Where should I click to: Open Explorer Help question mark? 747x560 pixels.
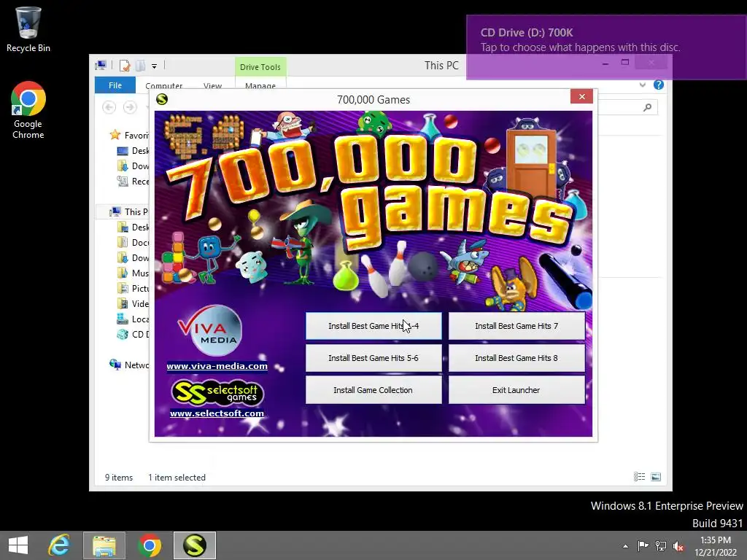tap(659, 85)
